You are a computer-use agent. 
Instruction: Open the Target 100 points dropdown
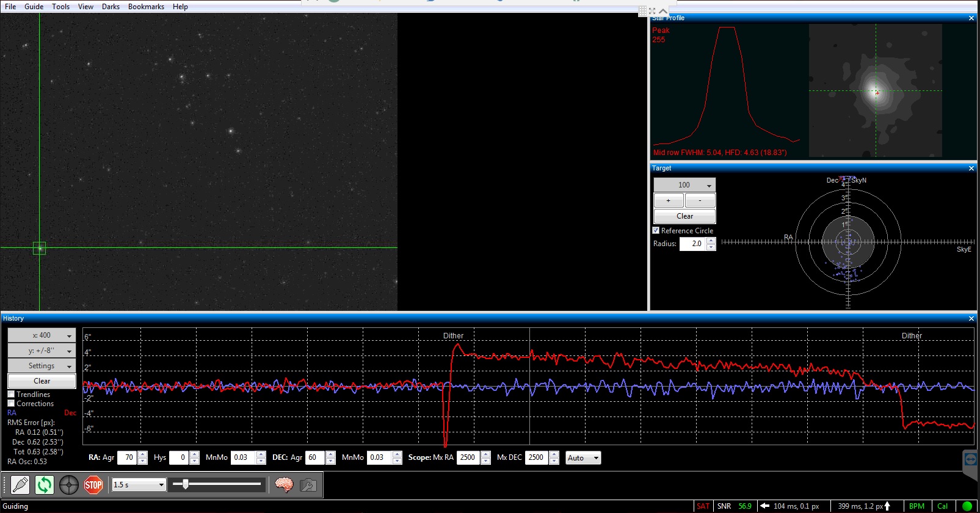(684, 185)
